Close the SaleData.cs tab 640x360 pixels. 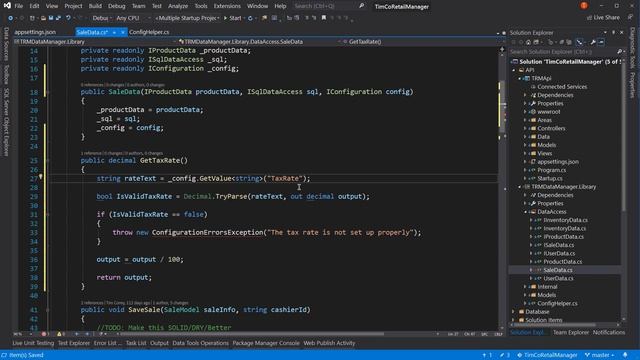pyautogui.click(x=122, y=32)
